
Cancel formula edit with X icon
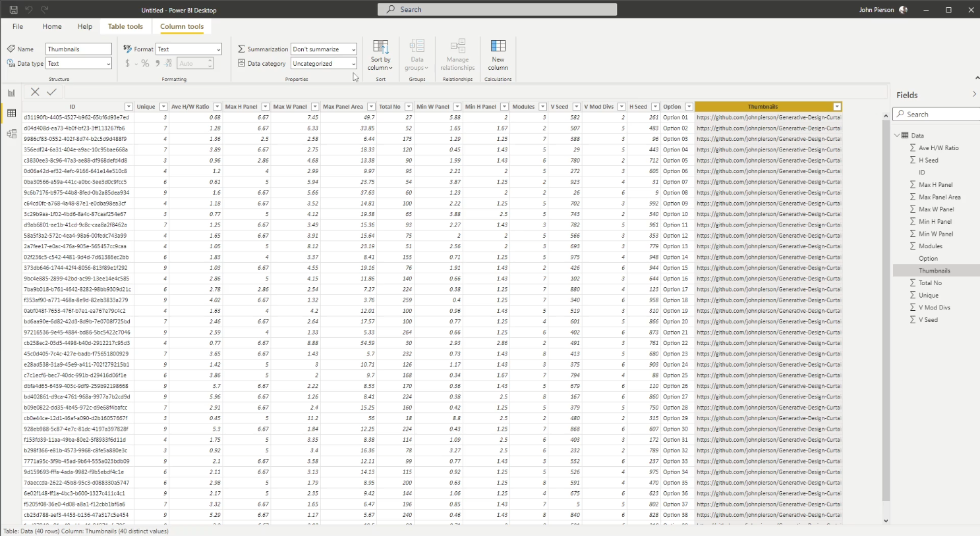[x=35, y=92]
